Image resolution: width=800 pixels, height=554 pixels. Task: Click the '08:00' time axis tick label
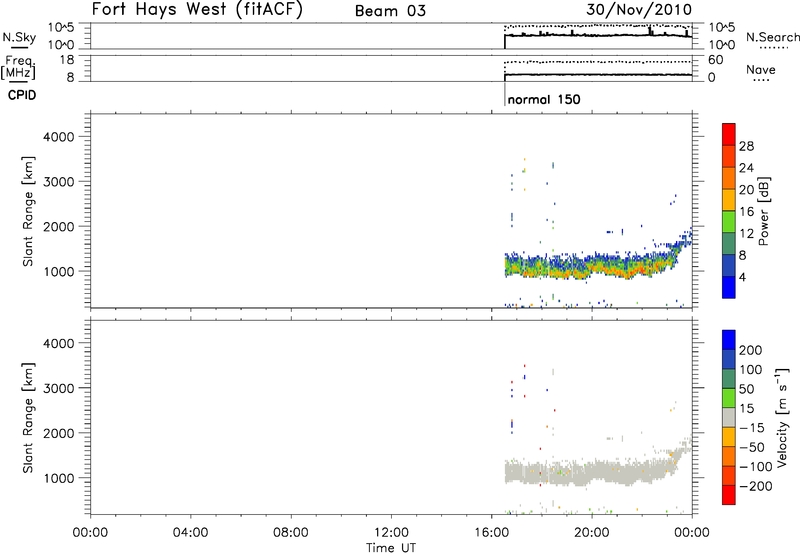tap(291, 533)
